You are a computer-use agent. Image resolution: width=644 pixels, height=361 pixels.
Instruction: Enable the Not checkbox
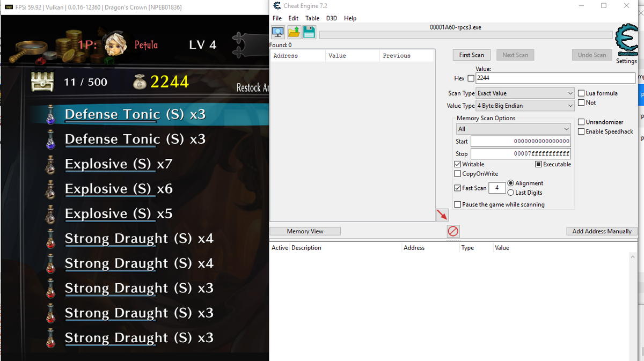click(581, 102)
